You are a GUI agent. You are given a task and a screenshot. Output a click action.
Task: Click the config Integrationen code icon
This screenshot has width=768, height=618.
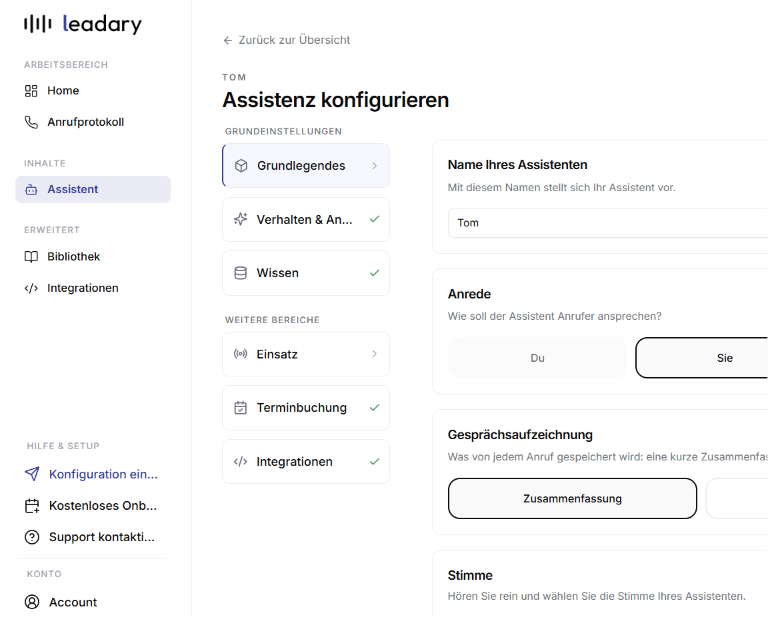pyautogui.click(x=240, y=461)
